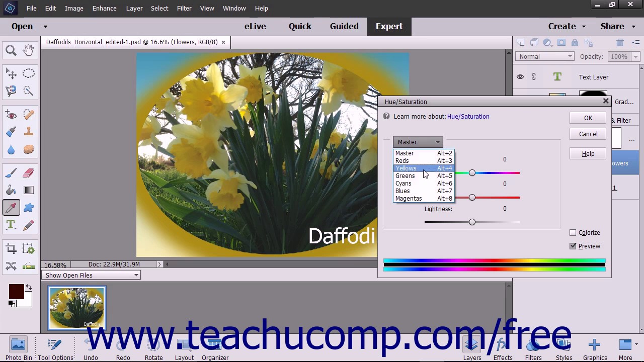Open Help in Hue/Saturation dialog

(588, 153)
